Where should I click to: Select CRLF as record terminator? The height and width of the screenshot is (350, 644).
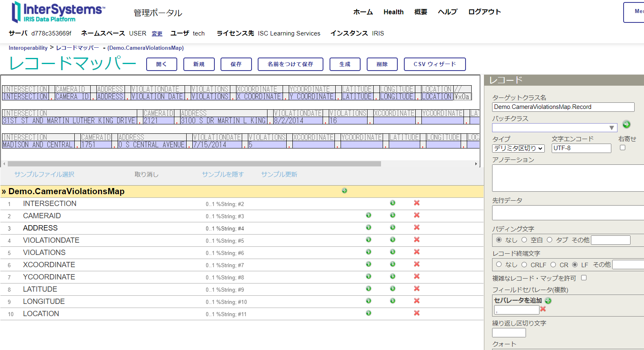click(524, 265)
